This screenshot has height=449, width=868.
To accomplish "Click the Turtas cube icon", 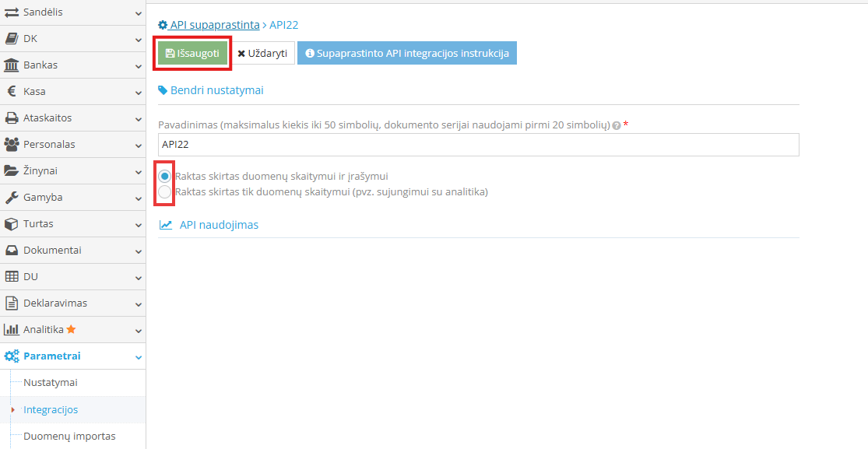I will click(11, 223).
